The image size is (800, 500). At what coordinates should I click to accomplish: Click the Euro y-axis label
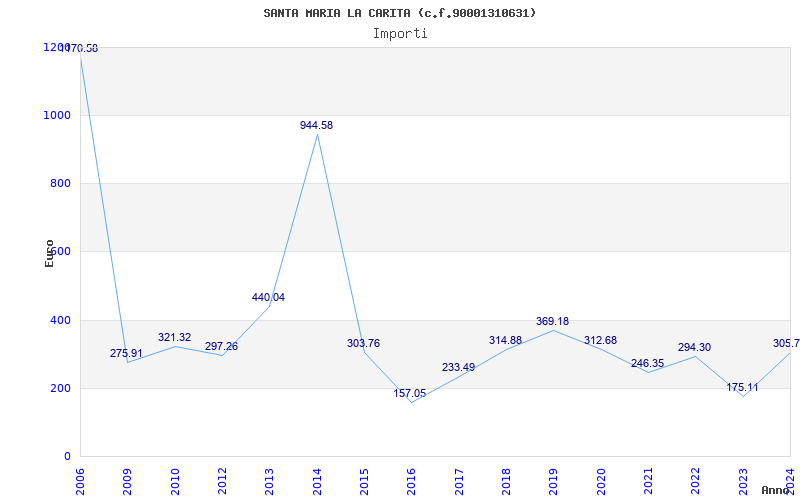point(49,253)
